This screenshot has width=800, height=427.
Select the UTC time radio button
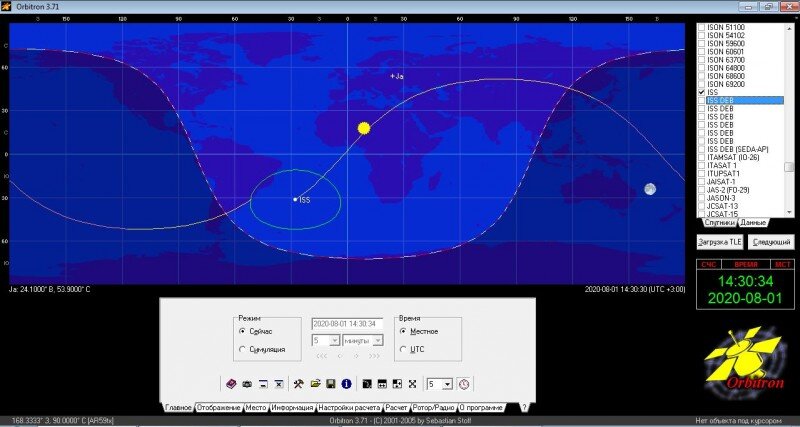404,349
